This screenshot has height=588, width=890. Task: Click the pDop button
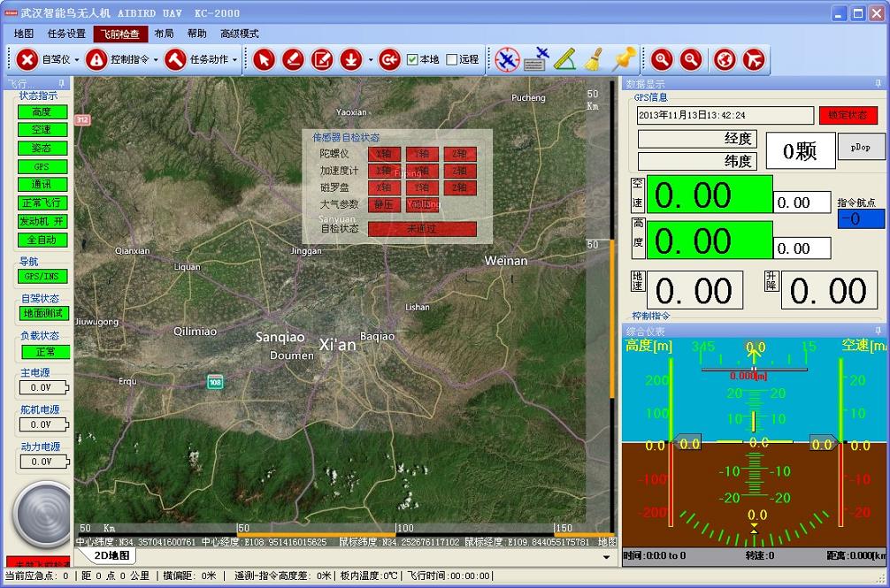point(861,147)
